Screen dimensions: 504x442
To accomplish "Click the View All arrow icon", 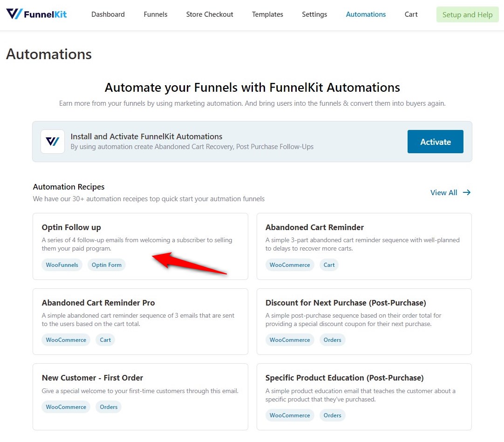I will pyautogui.click(x=467, y=192).
